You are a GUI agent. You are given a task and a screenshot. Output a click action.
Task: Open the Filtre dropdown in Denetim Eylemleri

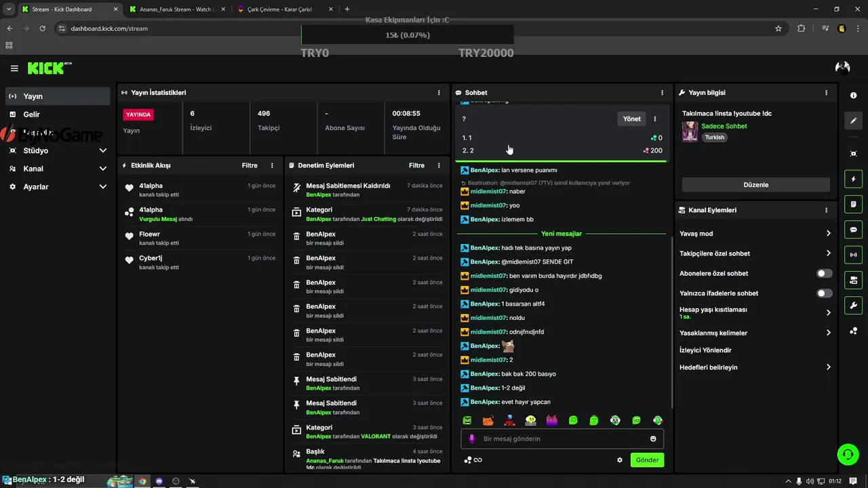[x=416, y=165]
